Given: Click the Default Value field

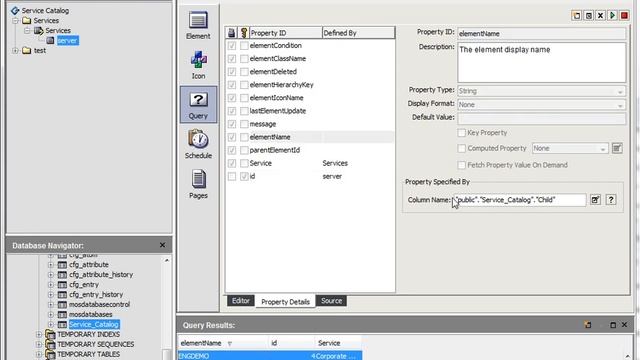Looking at the screenshot, I should (x=541, y=118).
